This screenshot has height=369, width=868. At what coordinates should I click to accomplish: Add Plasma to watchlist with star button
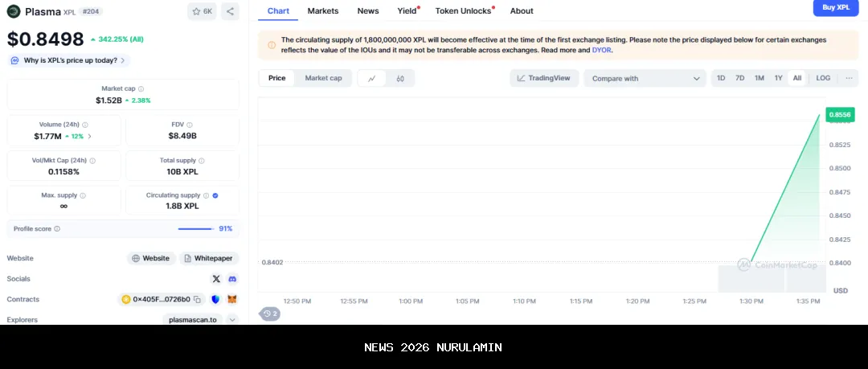pyautogui.click(x=202, y=11)
